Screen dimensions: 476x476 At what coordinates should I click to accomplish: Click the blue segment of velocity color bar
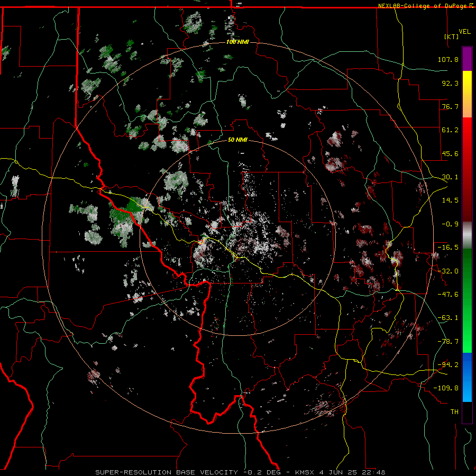pyautogui.click(x=467, y=377)
